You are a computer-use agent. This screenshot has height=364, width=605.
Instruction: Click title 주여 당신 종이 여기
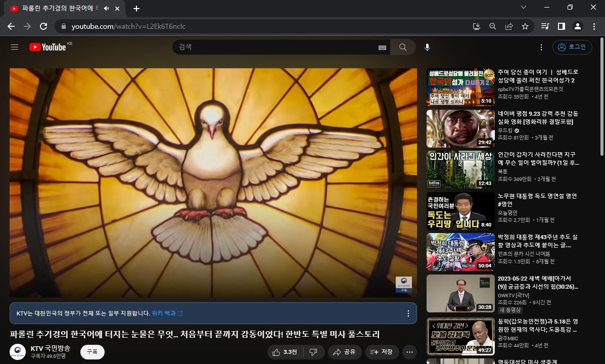pos(538,76)
